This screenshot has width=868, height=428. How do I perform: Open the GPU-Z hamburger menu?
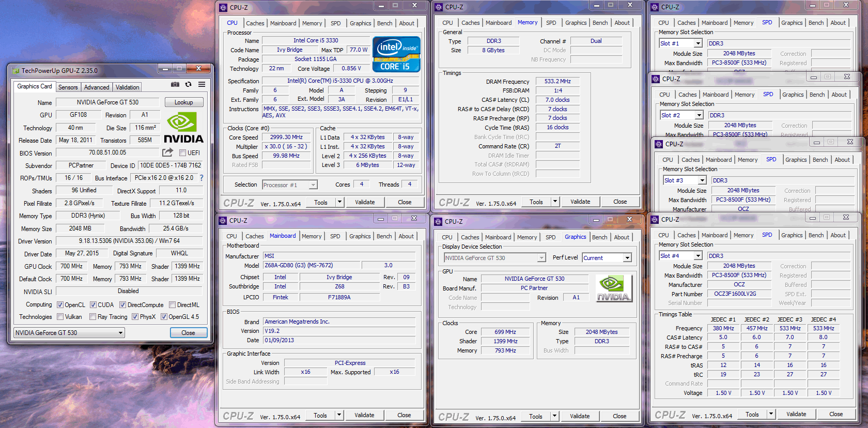[202, 84]
